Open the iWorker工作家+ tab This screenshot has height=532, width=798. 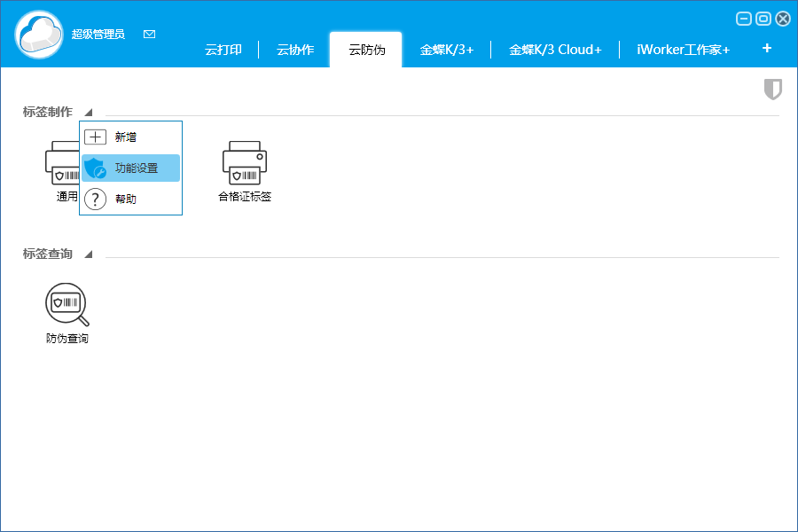coord(684,50)
